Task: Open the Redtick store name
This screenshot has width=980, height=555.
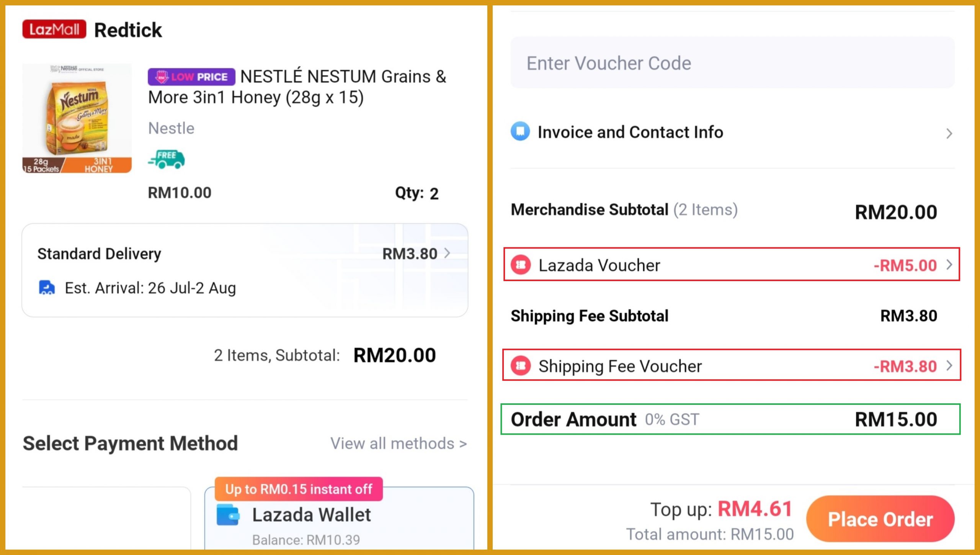Action: pyautogui.click(x=128, y=30)
